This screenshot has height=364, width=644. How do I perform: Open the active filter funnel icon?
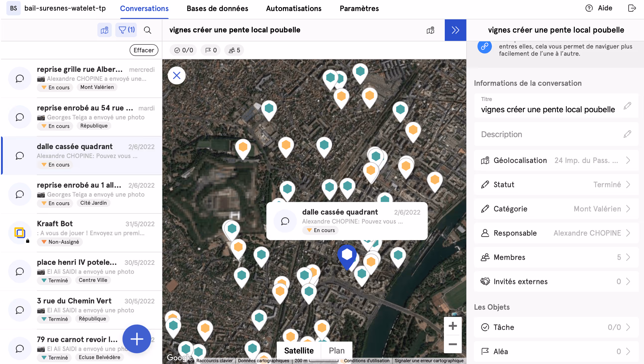click(126, 30)
